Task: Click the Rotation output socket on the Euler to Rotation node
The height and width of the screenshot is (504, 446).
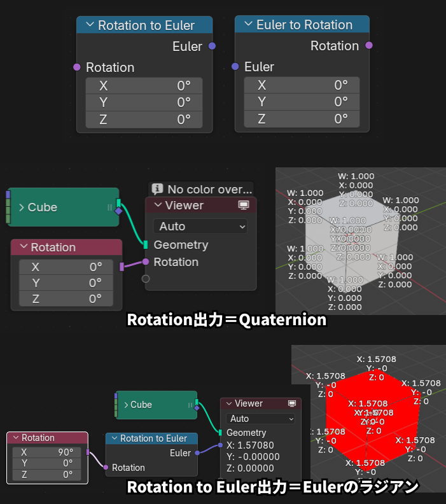Action: click(x=369, y=45)
